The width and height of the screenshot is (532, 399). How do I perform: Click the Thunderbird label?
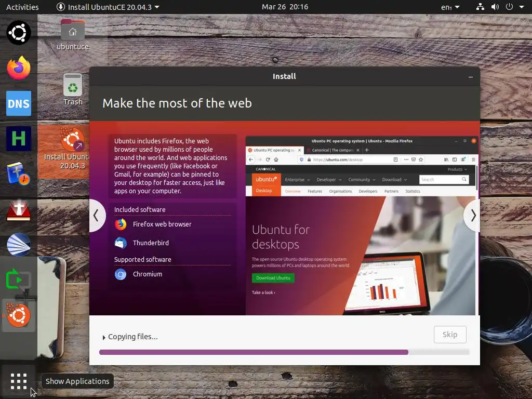click(x=151, y=243)
